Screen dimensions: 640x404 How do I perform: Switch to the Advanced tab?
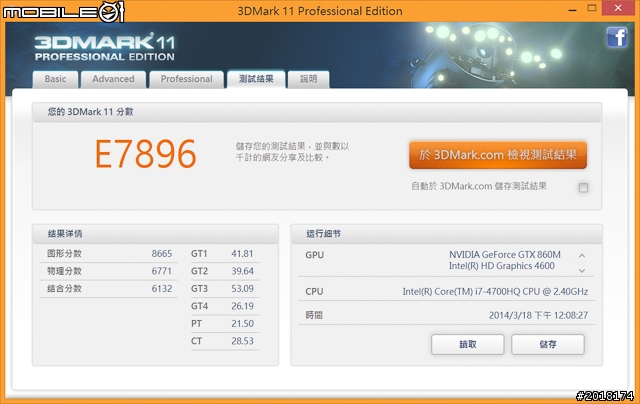pyautogui.click(x=113, y=79)
